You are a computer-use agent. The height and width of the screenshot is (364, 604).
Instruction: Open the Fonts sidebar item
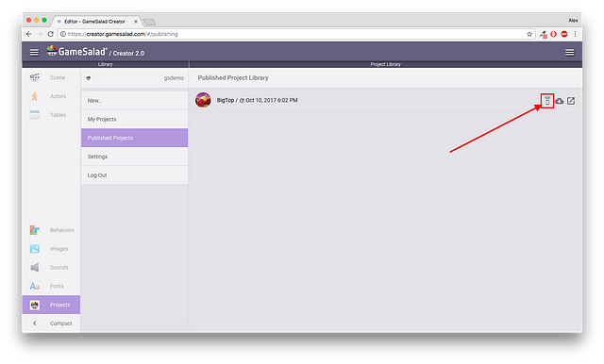pos(51,286)
